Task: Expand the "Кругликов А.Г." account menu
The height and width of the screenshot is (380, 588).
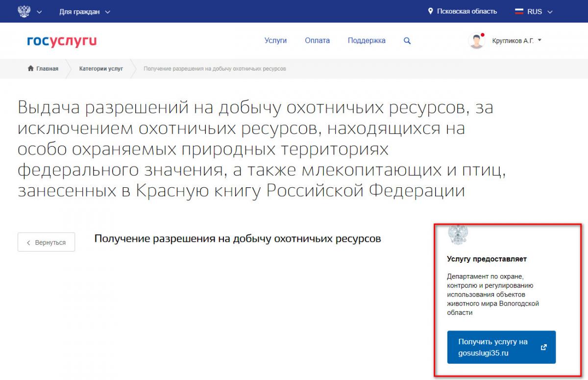Action: [x=516, y=41]
